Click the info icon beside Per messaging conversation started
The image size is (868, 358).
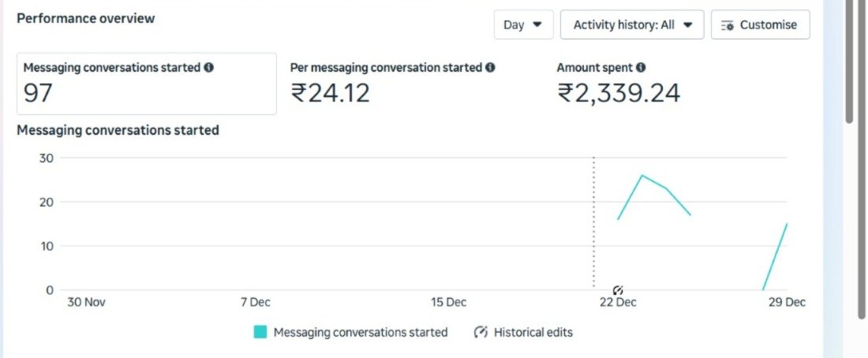(x=490, y=68)
